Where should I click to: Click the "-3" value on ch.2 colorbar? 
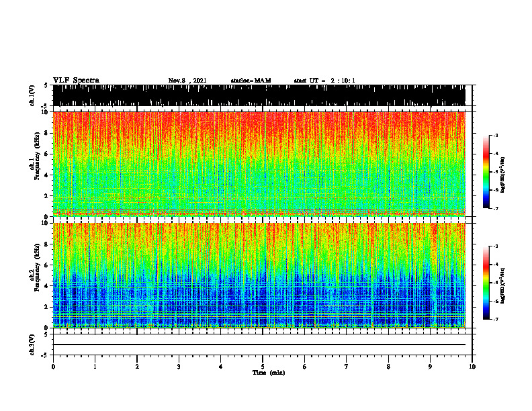point(496,246)
